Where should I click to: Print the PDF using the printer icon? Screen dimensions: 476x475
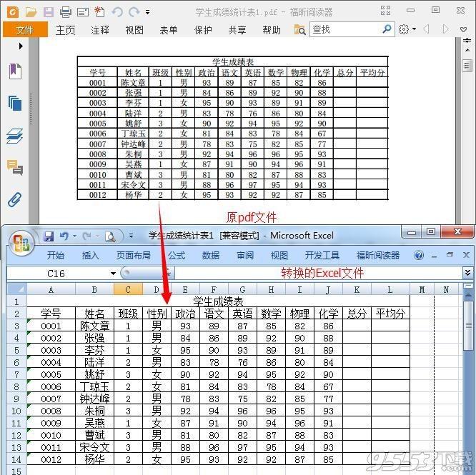point(65,12)
